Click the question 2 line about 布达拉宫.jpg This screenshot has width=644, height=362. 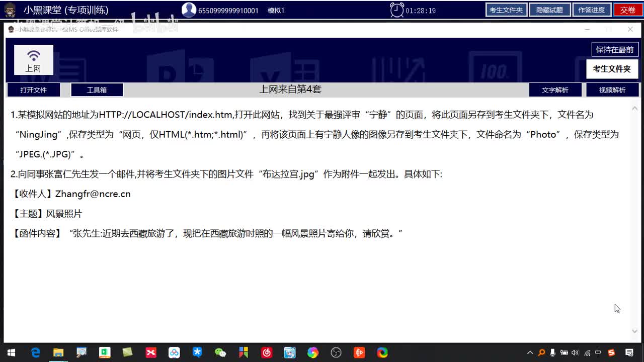click(x=226, y=174)
